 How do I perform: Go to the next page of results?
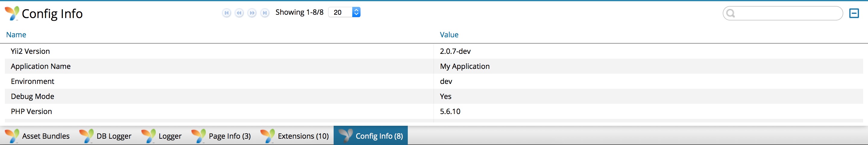[252, 13]
